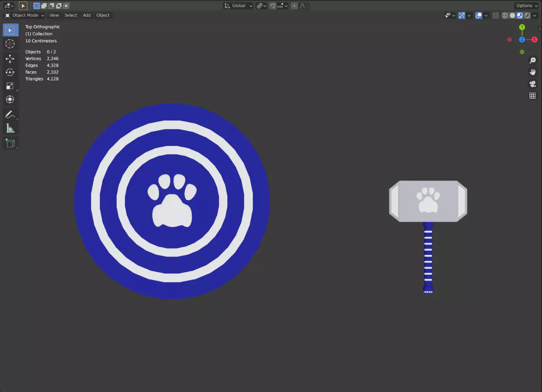This screenshot has height=392, width=542.
Task: Enable wireframe viewport shading
Action: 505,15
